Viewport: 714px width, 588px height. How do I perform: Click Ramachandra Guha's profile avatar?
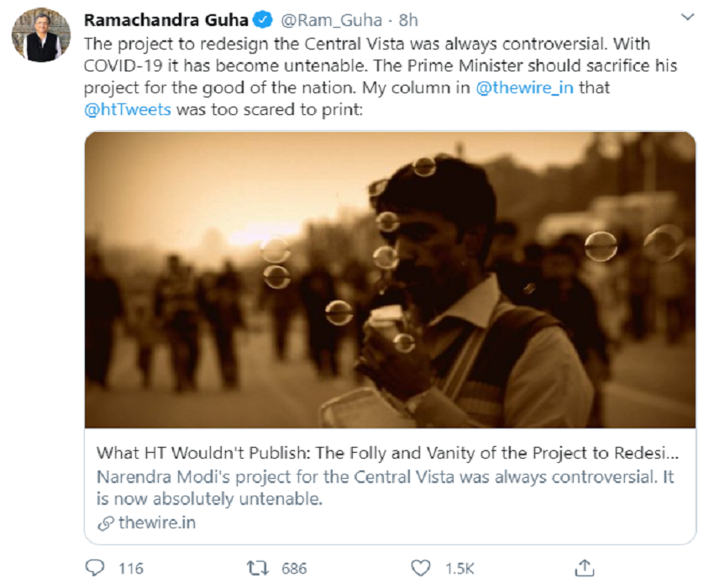40,35
